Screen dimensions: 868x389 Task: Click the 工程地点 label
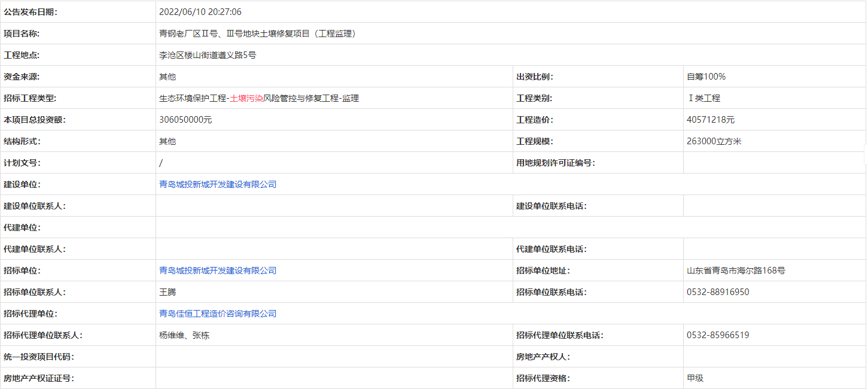22,55
